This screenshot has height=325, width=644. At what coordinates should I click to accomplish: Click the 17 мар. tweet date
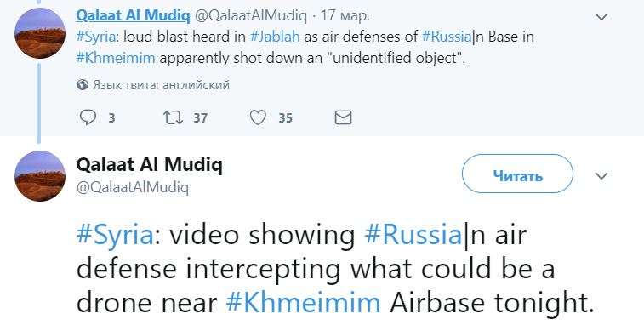[x=345, y=15]
